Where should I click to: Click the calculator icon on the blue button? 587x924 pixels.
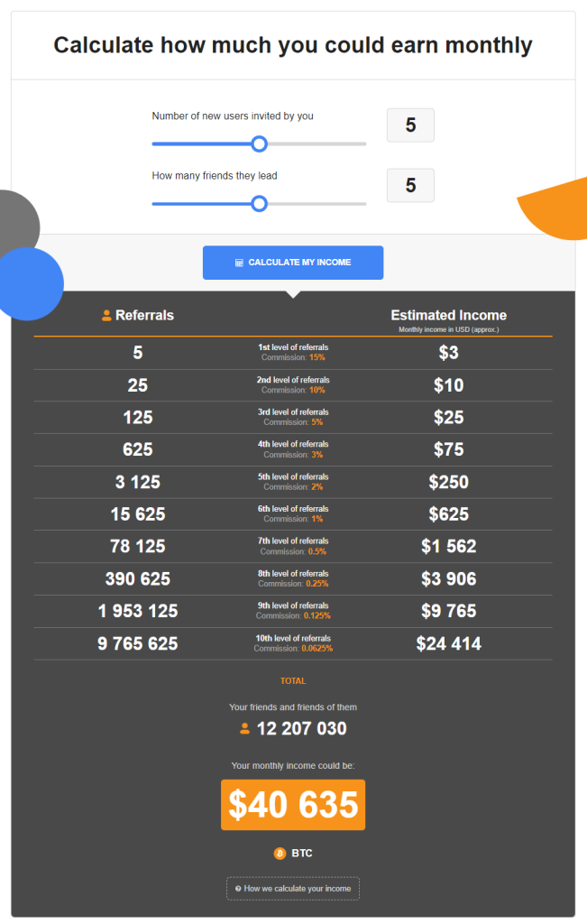point(239,263)
